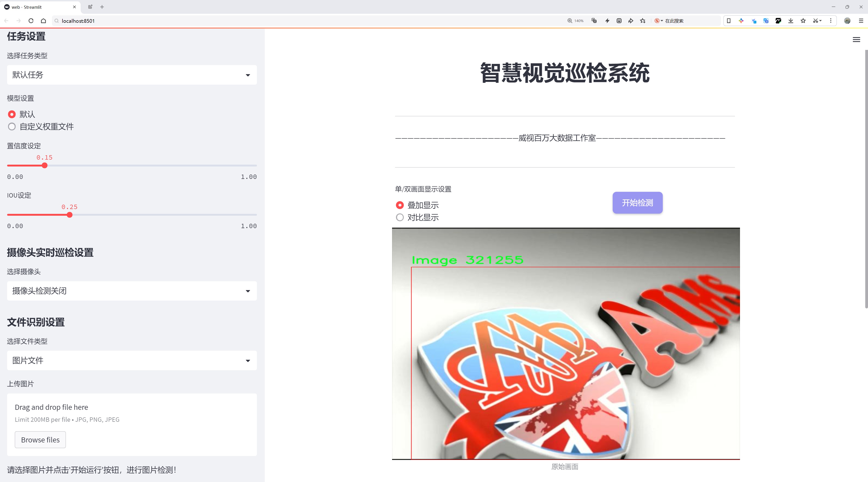Click the share arrow icon in address bar
The height and width of the screenshot is (482, 868).
[x=631, y=21]
